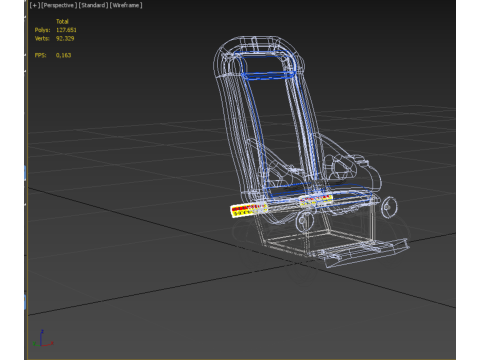
Task: Click the polygon count value 127.651
Action: pyautogui.click(x=66, y=30)
